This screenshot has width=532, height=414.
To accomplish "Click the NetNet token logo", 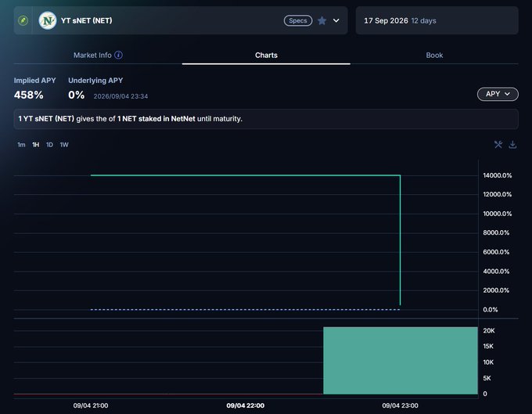I will point(48,20).
